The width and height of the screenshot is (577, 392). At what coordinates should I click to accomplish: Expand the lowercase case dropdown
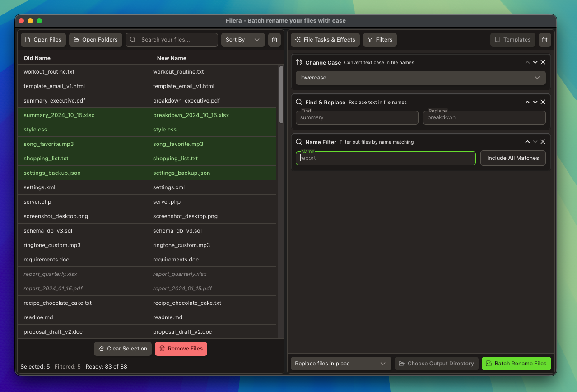(x=420, y=78)
